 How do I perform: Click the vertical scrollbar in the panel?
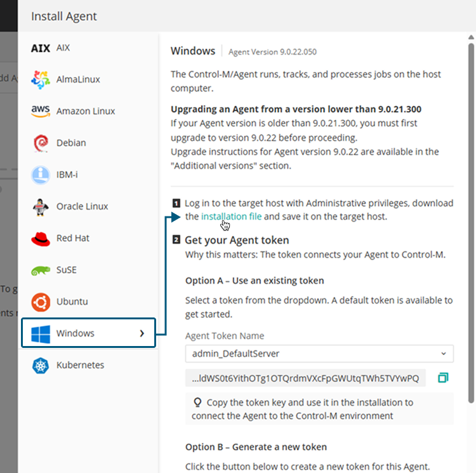(470, 222)
